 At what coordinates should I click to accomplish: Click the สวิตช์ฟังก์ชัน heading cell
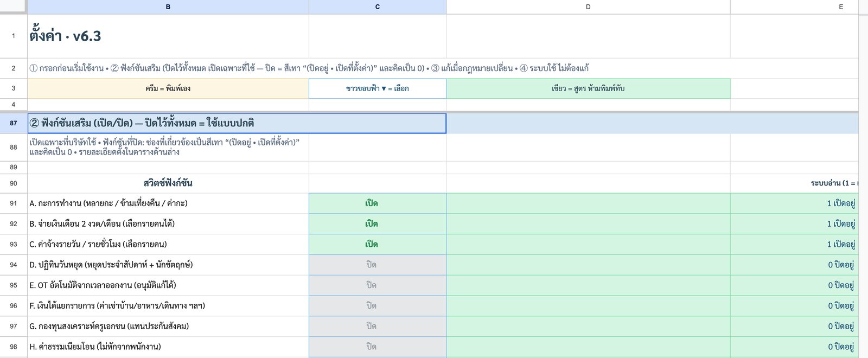168,183
